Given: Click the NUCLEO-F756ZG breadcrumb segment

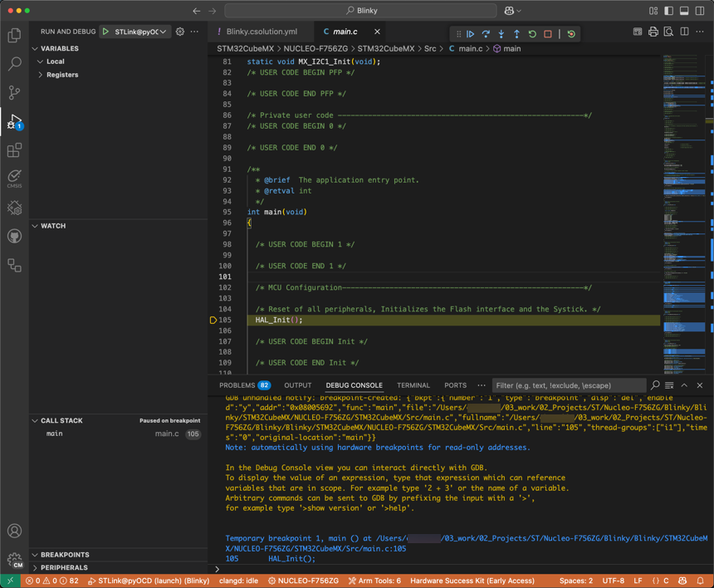Looking at the screenshot, I should [x=315, y=49].
